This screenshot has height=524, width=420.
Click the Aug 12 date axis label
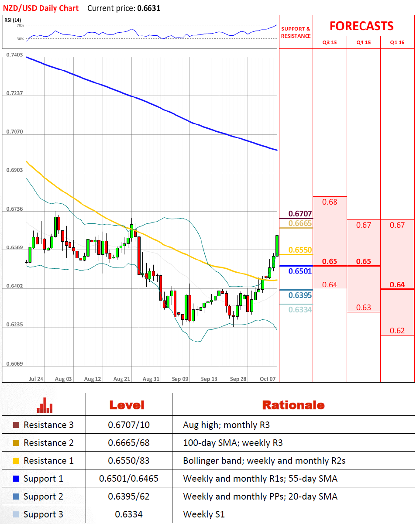(x=93, y=379)
